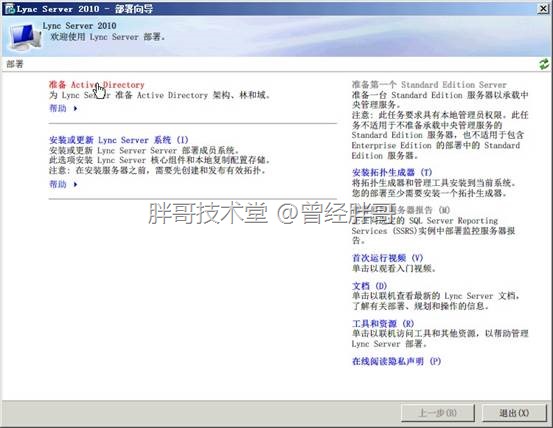Open 首次运行视频 (V) link
The height and width of the screenshot is (428, 553).
pos(387,258)
